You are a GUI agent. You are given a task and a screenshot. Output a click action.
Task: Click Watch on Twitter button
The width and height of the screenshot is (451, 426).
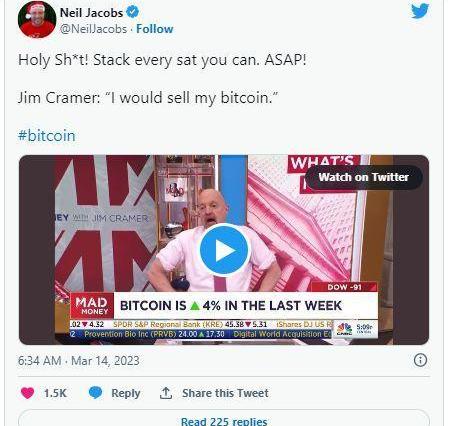click(x=363, y=177)
